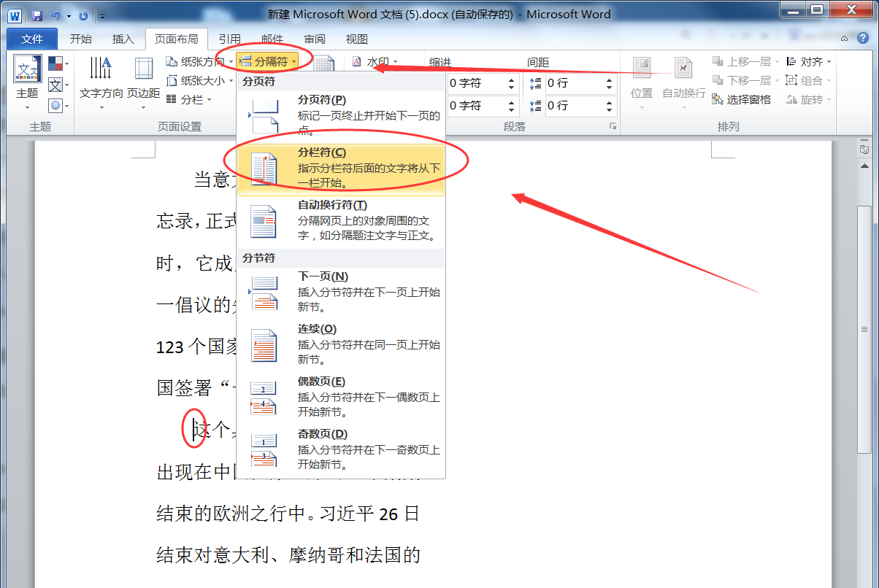Click the vertical scrollbar thumb
Viewport: 879px width, 588px height.
(864, 328)
